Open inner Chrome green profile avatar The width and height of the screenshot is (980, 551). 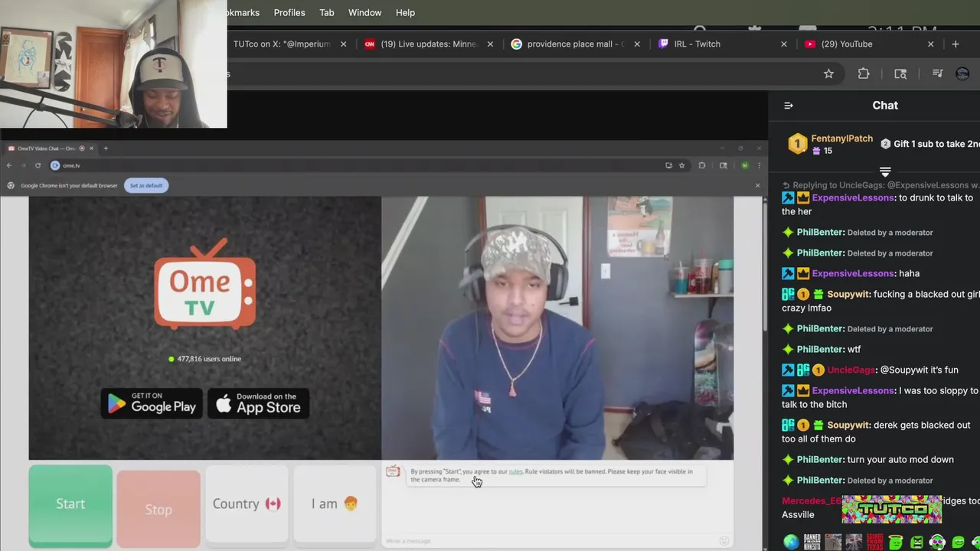pos(744,165)
